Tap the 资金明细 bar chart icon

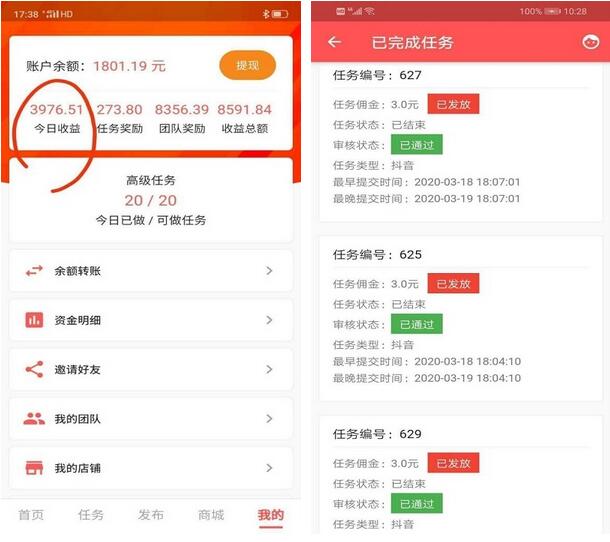click(34, 320)
